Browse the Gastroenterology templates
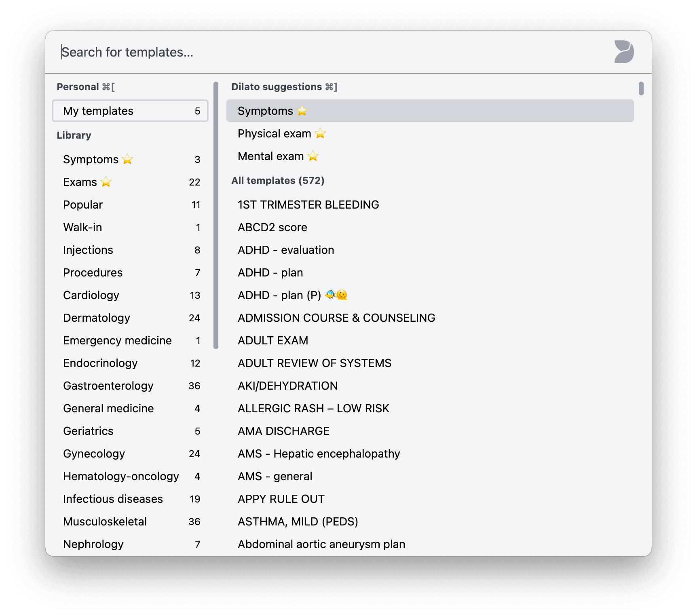The width and height of the screenshot is (697, 616). [x=108, y=386]
